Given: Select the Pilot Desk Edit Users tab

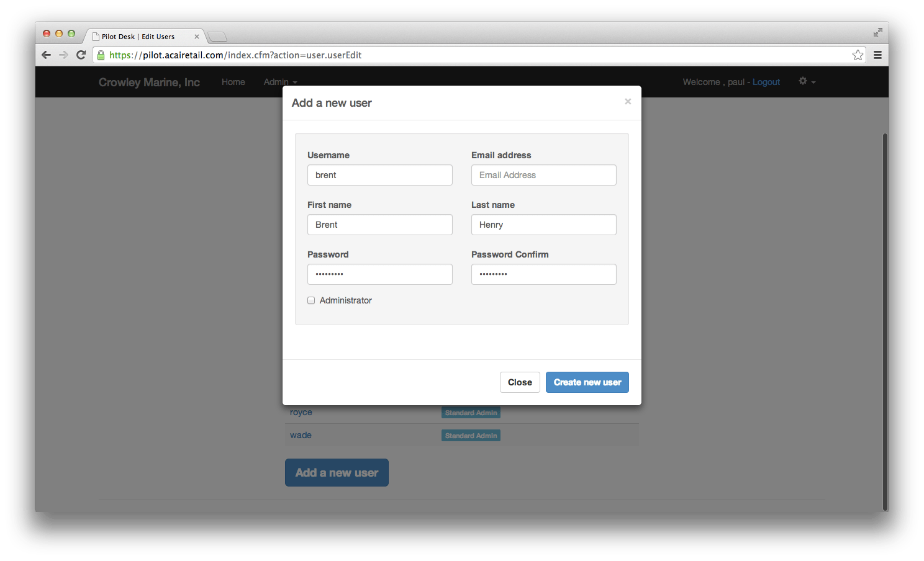Looking at the screenshot, I should click(x=138, y=36).
